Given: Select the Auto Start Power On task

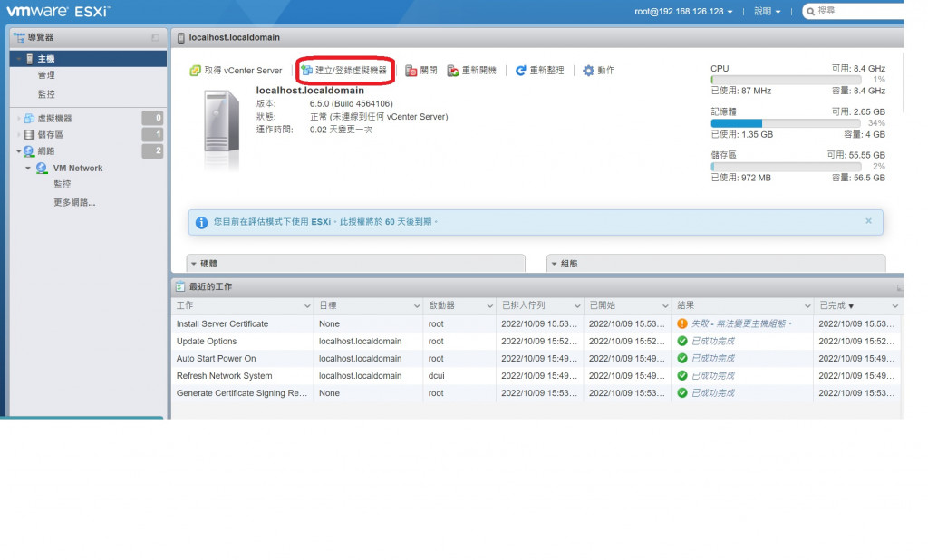Looking at the screenshot, I should [536, 358].
